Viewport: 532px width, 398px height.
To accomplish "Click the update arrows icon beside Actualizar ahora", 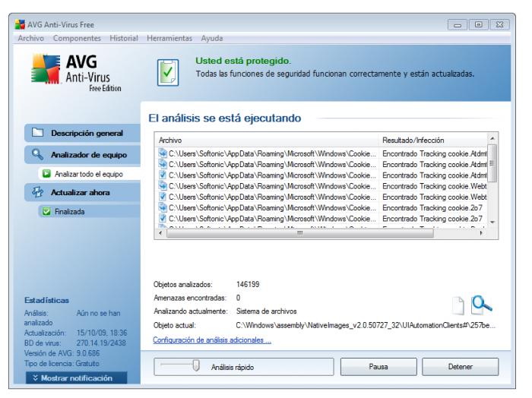I will pos(37,192).
